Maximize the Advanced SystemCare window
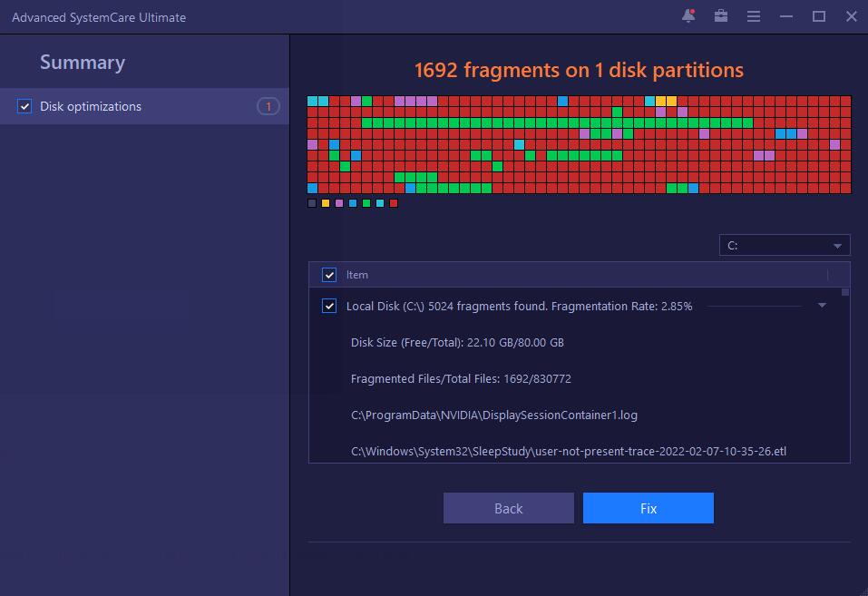 click(819, 16)
